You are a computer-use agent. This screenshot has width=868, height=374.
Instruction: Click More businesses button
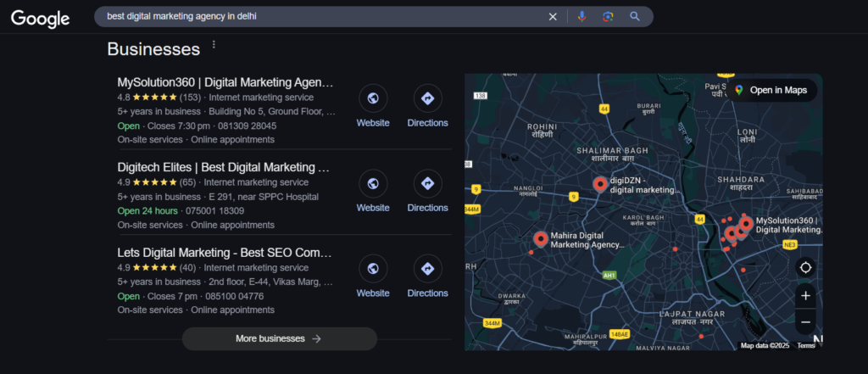coord(280,338)
